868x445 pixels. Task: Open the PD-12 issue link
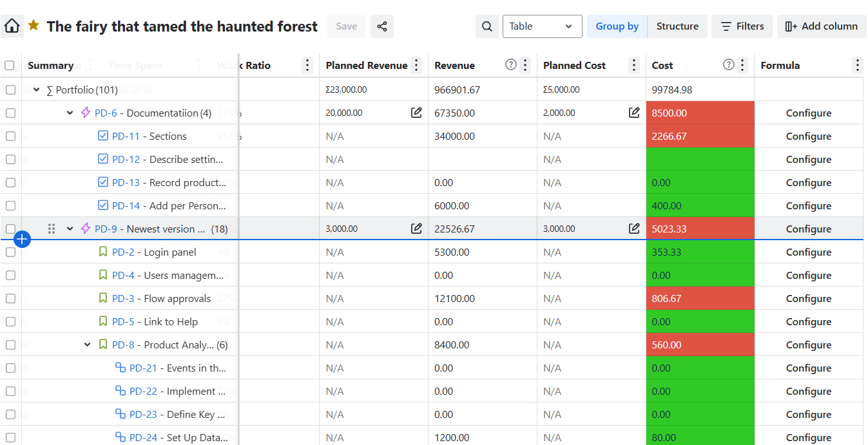click(x=126, y=159)
